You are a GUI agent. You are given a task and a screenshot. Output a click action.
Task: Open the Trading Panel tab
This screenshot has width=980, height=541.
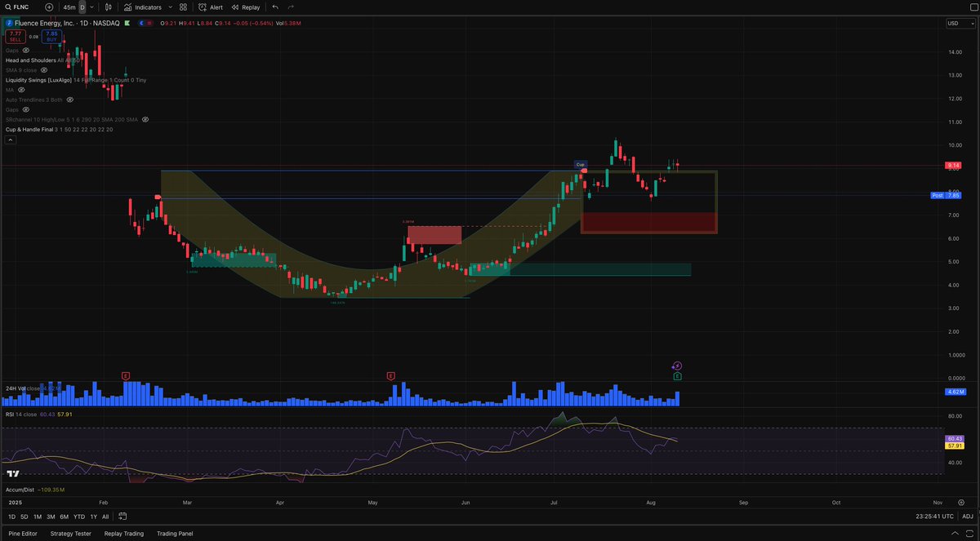(x=175, y=534)
